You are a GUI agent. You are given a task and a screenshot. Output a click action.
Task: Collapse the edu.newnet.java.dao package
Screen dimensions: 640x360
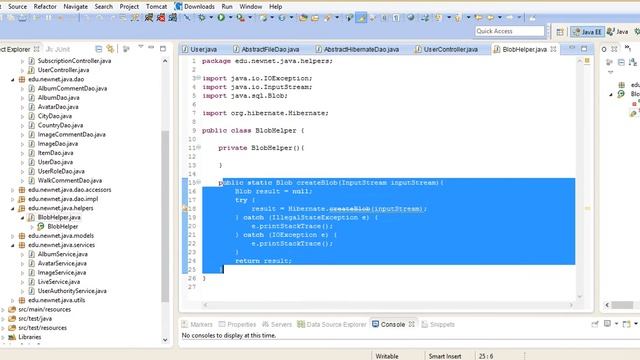pyautogui.click(x=13, y=80)
